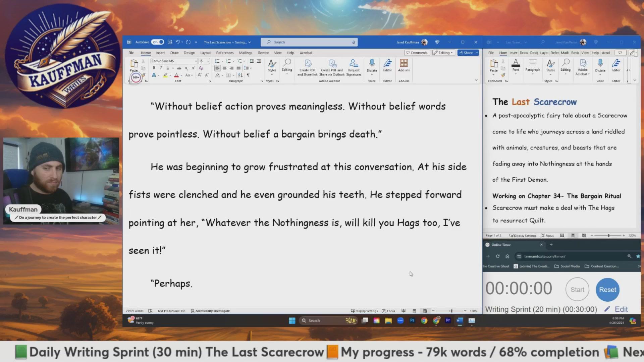Screen dimensions: 644x362
Task: Click the font color red swatch
Action: (x=176, y=75)
